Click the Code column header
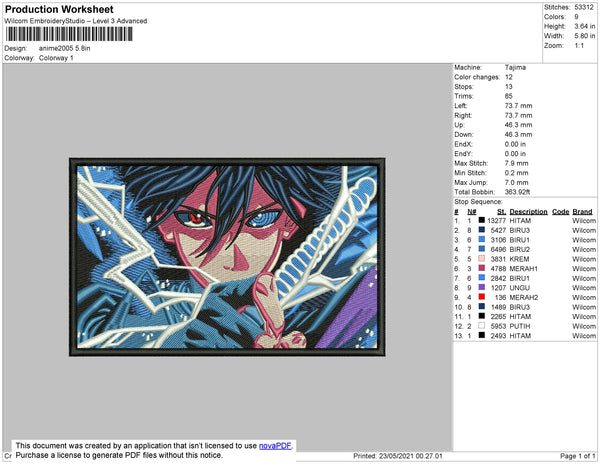The image size is (600, 464). click(x=561, y=212)
